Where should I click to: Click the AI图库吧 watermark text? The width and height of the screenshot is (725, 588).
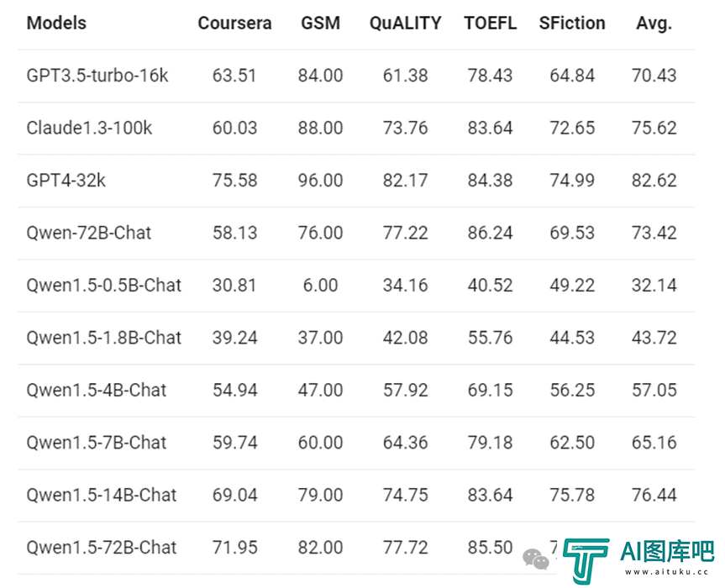point(667,551)
